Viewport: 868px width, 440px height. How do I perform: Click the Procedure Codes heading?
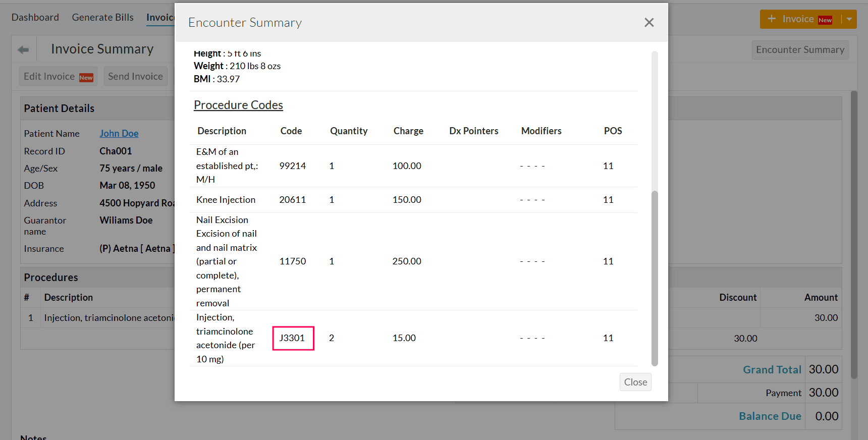(238, 105)
